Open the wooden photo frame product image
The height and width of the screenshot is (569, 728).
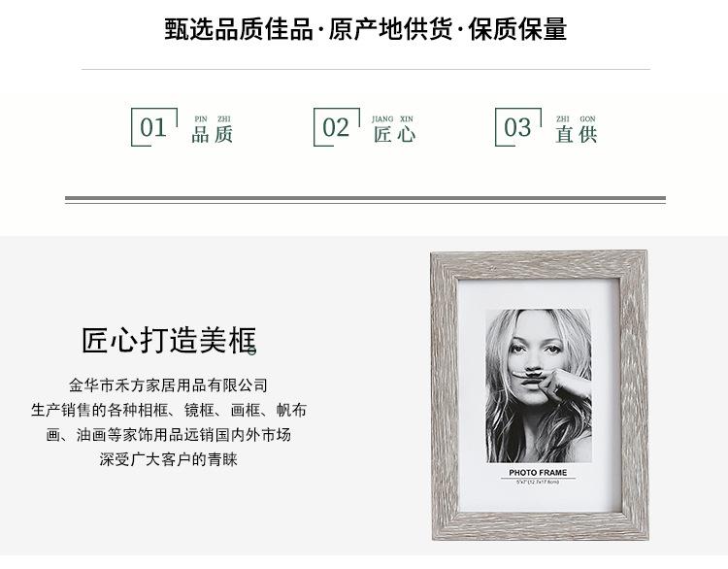click(x=540, y=396)
